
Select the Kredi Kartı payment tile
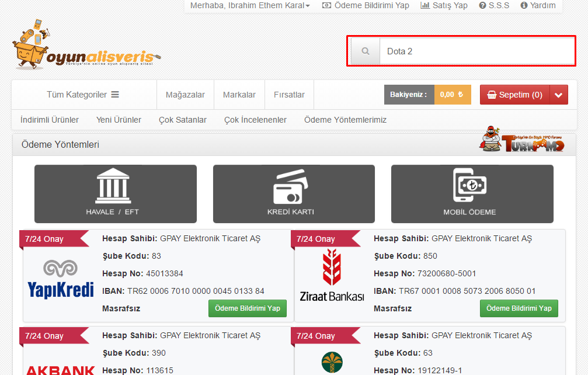(x=294, y=194)
